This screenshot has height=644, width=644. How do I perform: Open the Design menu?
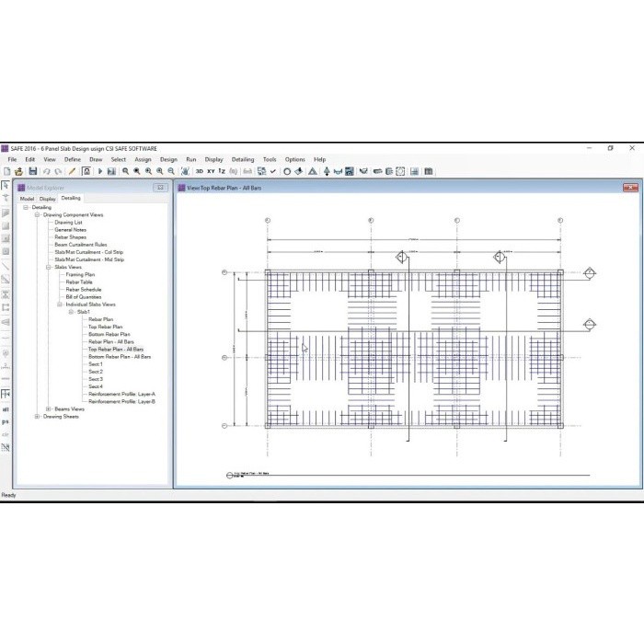click(168, 159)
